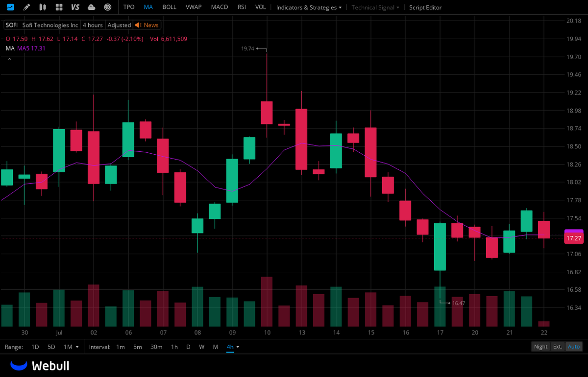Set range to 5D
The width and height of the screenshot is (588, 377).
click(x=51, y=347)
